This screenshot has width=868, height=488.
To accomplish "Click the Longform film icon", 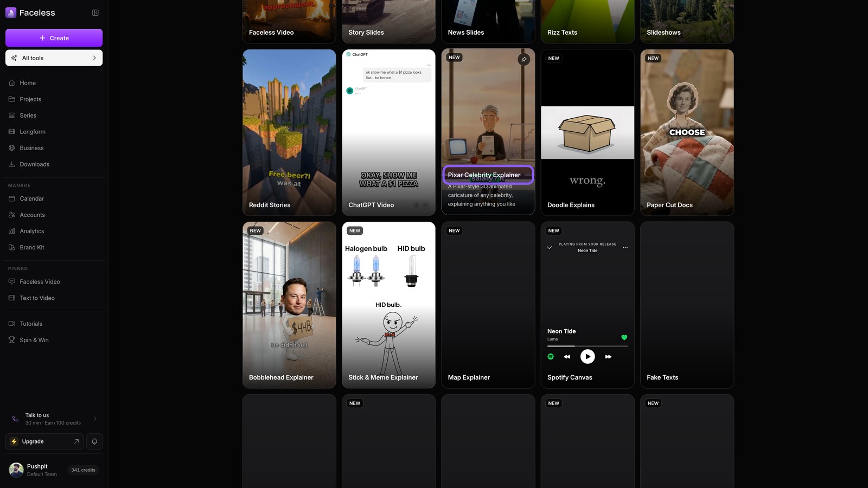I will (12, 132).
